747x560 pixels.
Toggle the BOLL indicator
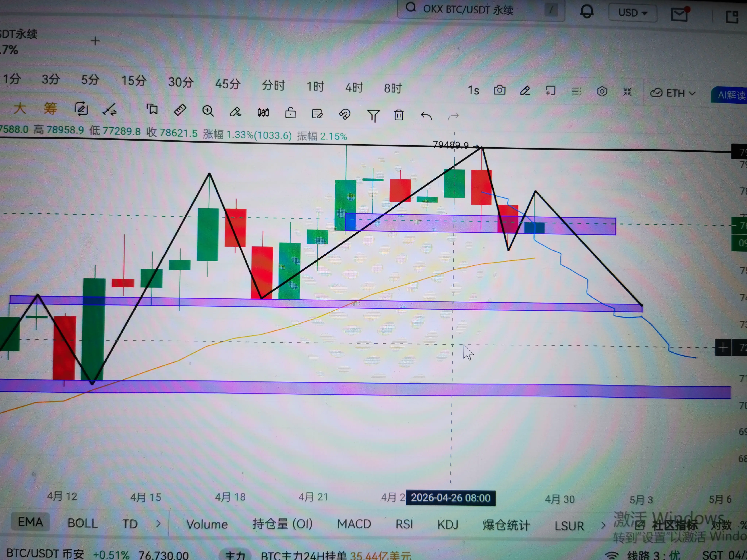(82, 523)
